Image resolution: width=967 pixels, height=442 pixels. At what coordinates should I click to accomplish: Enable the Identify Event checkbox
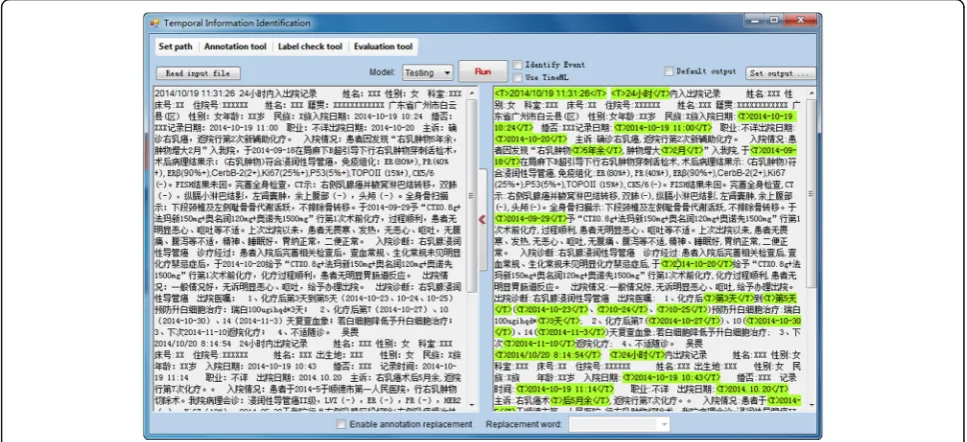tap(517, 65)
